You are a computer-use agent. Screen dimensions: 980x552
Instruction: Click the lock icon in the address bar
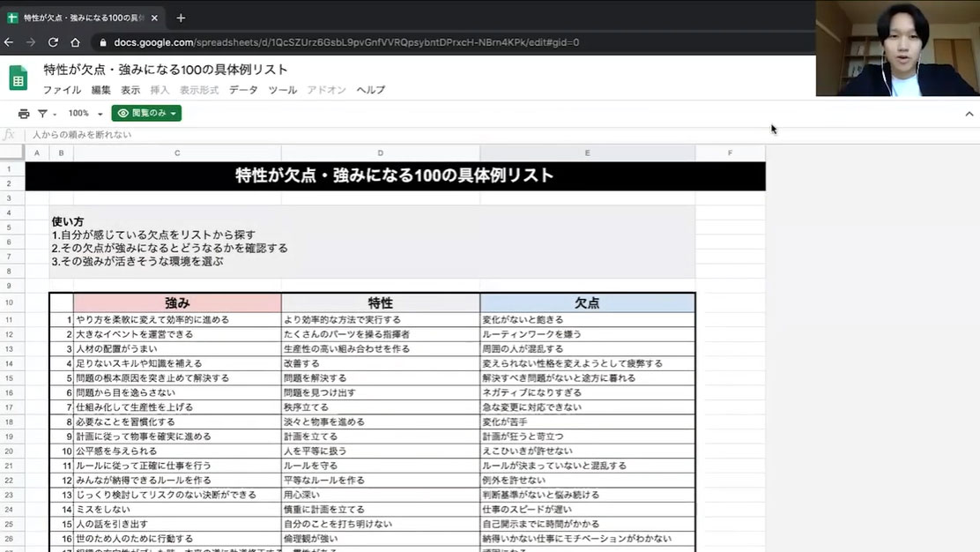pos(103,42)
